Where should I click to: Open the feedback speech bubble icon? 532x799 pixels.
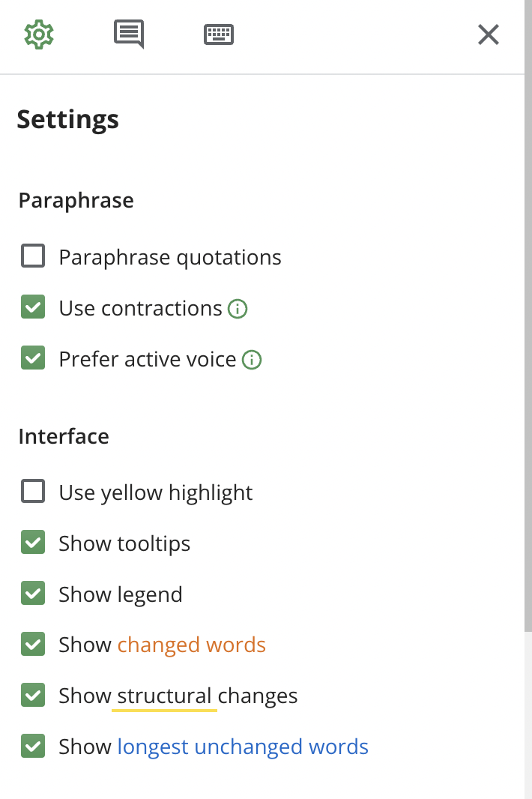(x=129, y=34)
